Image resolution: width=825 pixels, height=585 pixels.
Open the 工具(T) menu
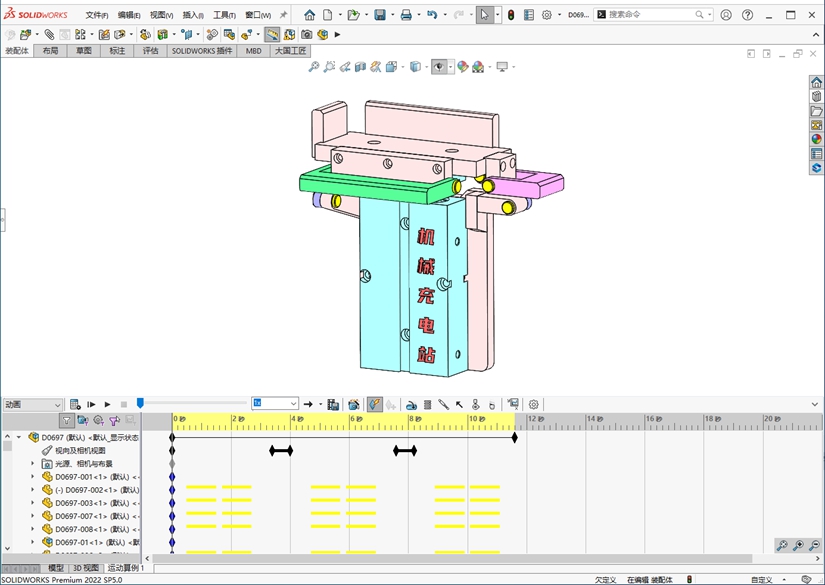[224, 15]
